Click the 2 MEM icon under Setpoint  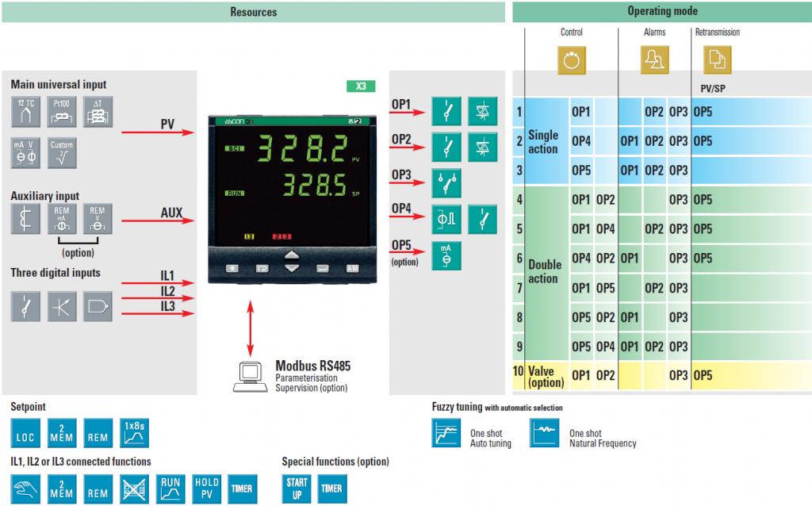pos(62,433)
